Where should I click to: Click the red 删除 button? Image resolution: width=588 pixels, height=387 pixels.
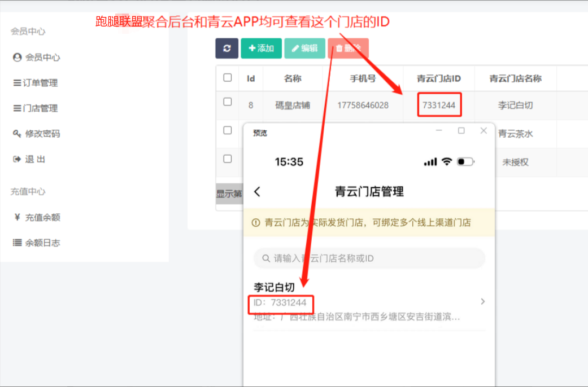348,49
